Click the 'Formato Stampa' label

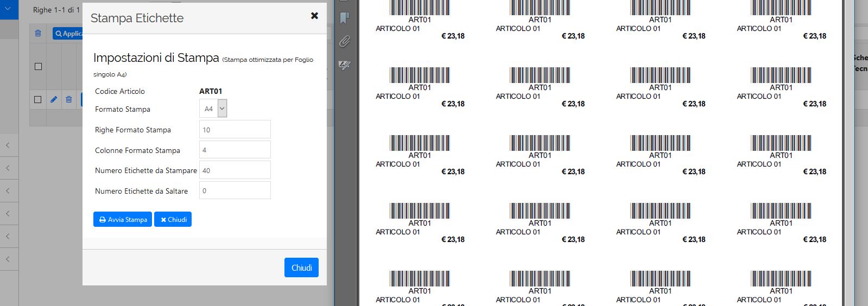[x=123, y=109]
